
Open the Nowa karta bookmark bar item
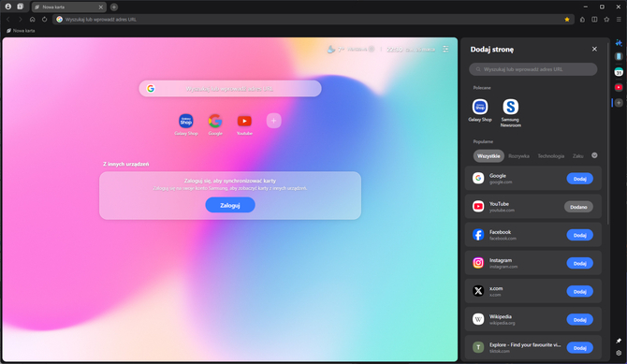[x=21, y=30]
